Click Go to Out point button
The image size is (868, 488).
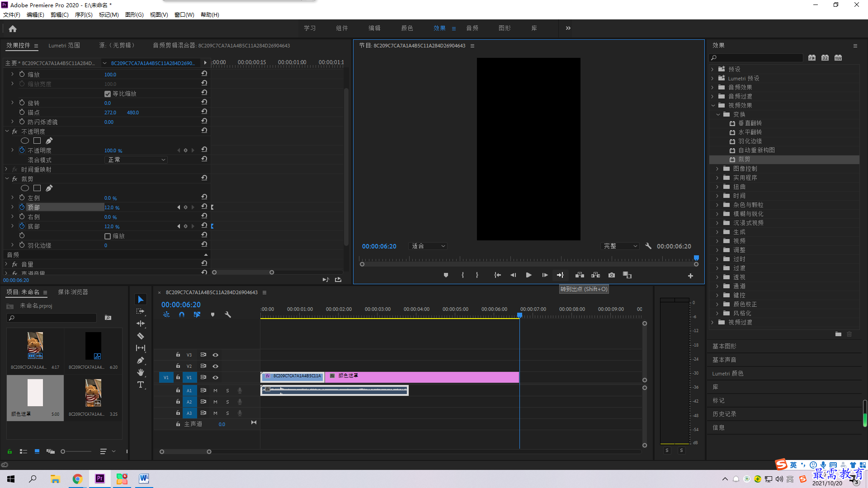(560, 275)
